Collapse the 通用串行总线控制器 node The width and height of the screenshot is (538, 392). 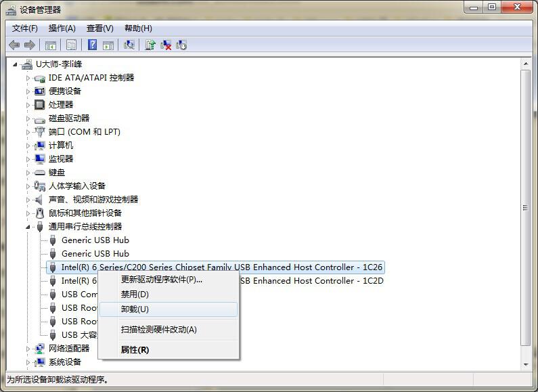click(28, 227)
